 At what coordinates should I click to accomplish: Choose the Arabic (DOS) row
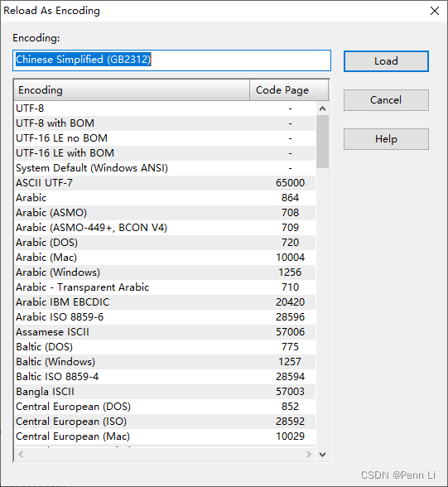(165, 243)
